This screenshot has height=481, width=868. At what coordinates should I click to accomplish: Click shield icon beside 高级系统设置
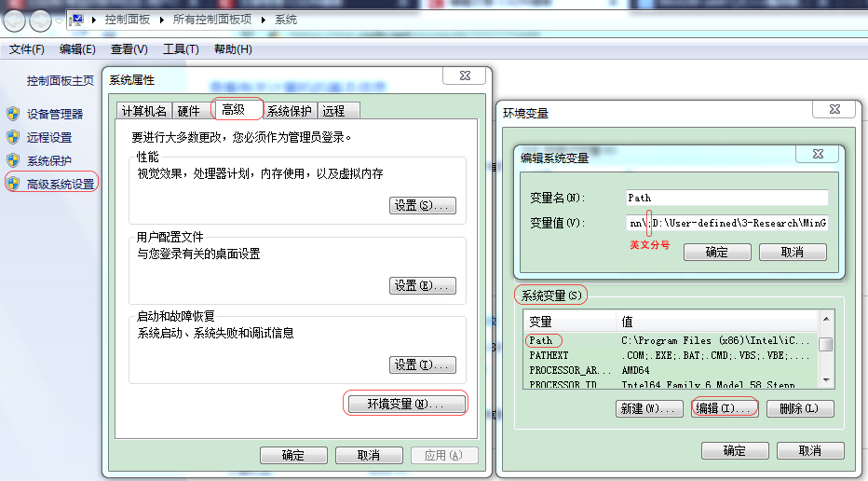coord(13,184)
